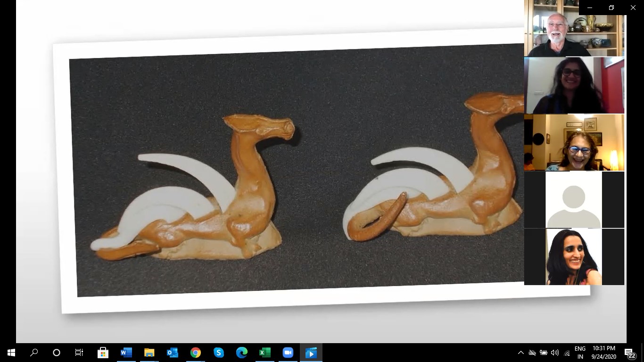Open Outlook from the taskbar
644x362 pixels.
[x=173, y=353]
